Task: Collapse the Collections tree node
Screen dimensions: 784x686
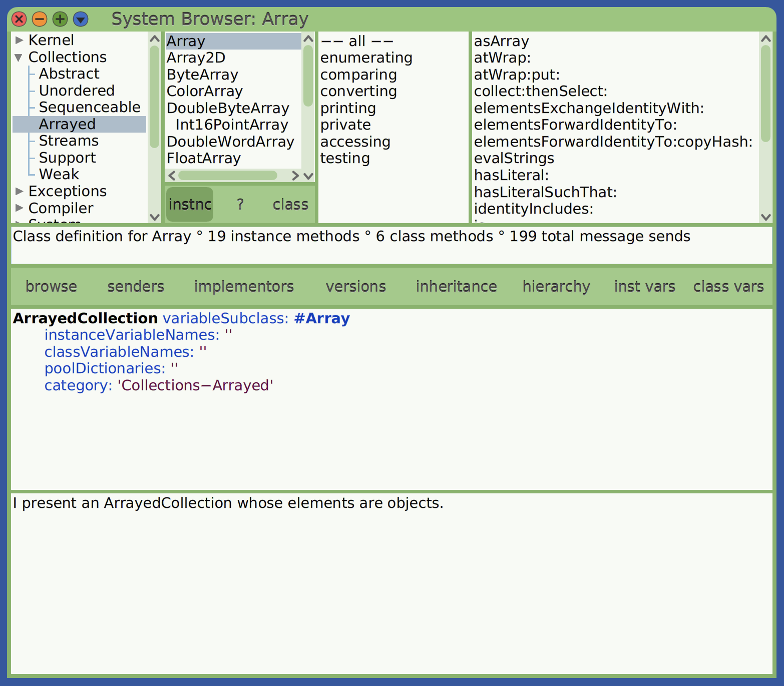Action: (19, 57)
